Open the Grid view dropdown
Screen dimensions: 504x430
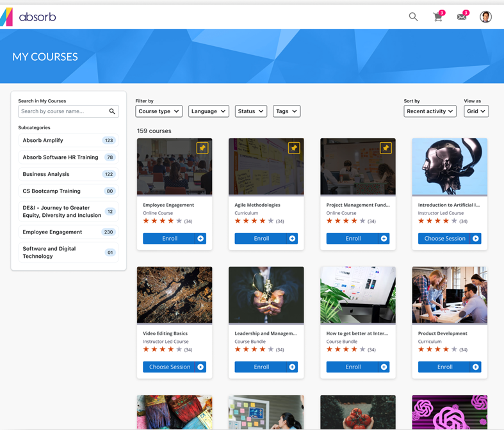pyautogui.click(x=476, y=111)
